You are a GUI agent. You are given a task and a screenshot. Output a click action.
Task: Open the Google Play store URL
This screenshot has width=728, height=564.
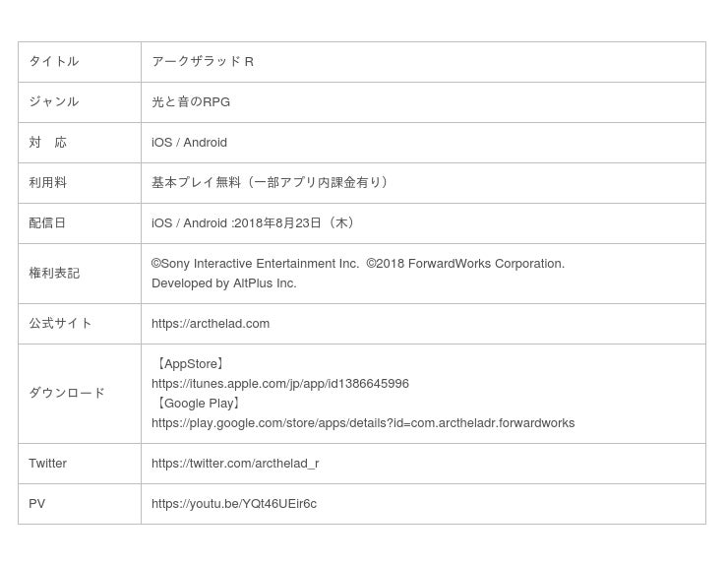362,423
